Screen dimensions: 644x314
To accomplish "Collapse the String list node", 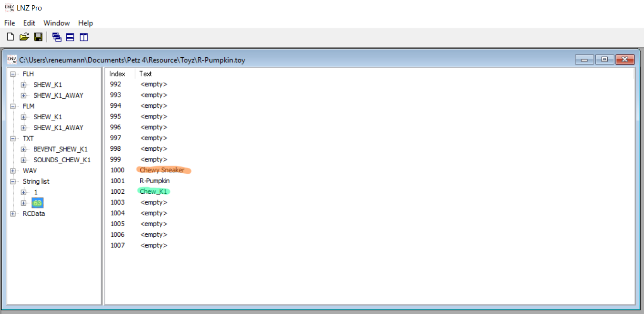I will [x=13, y=181].
